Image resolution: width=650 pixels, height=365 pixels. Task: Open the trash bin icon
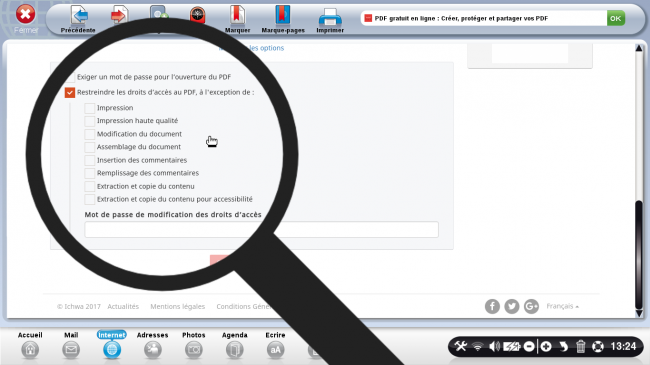pyautogui.click(x=580, y=346)
